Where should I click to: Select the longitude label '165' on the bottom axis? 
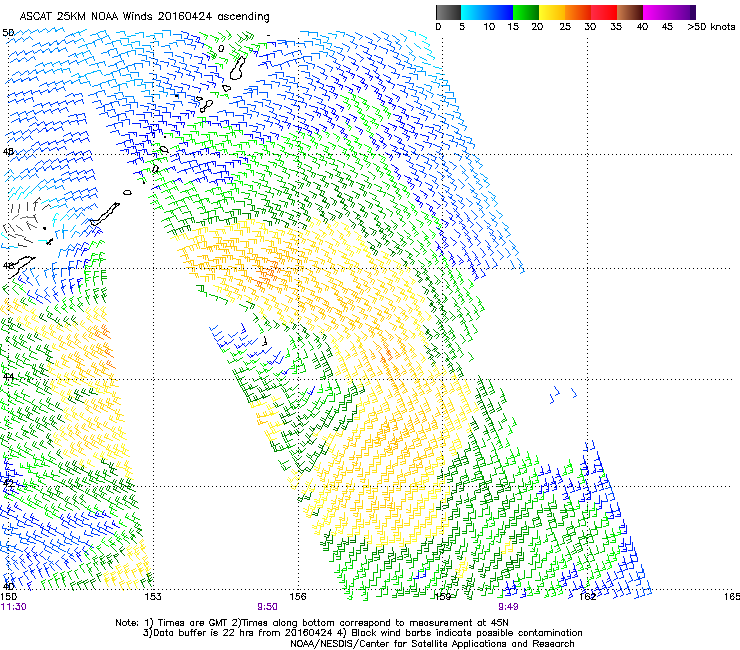[732, 597]
